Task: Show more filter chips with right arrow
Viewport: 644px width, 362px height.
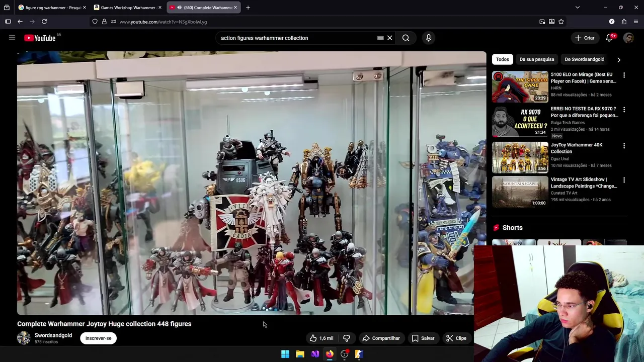Action: pyautogui.click(x=618, y=59)
